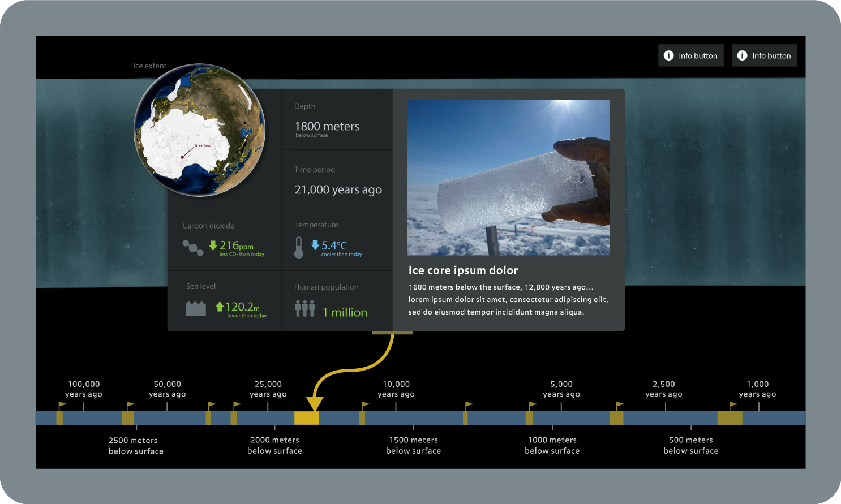841x504 pixels.
Task: Click the blue down arrow beside 5.4°C
Action: click(315, 245)
